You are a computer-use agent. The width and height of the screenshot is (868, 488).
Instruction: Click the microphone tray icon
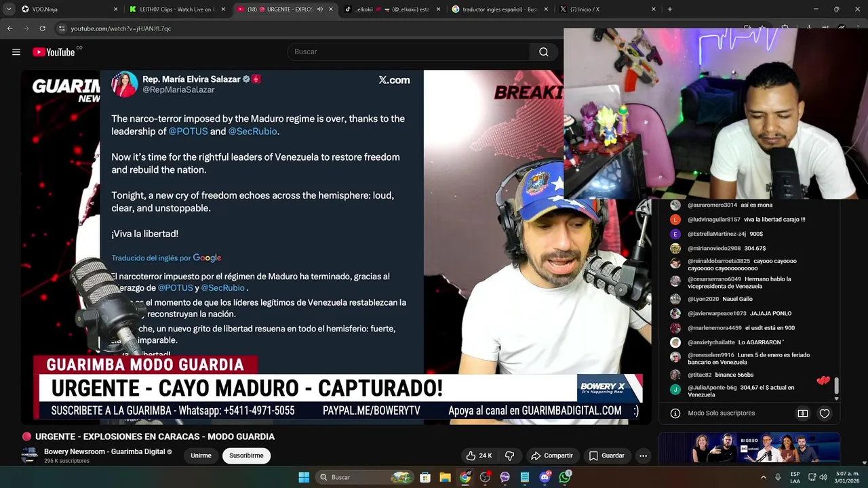coord(778,477)
